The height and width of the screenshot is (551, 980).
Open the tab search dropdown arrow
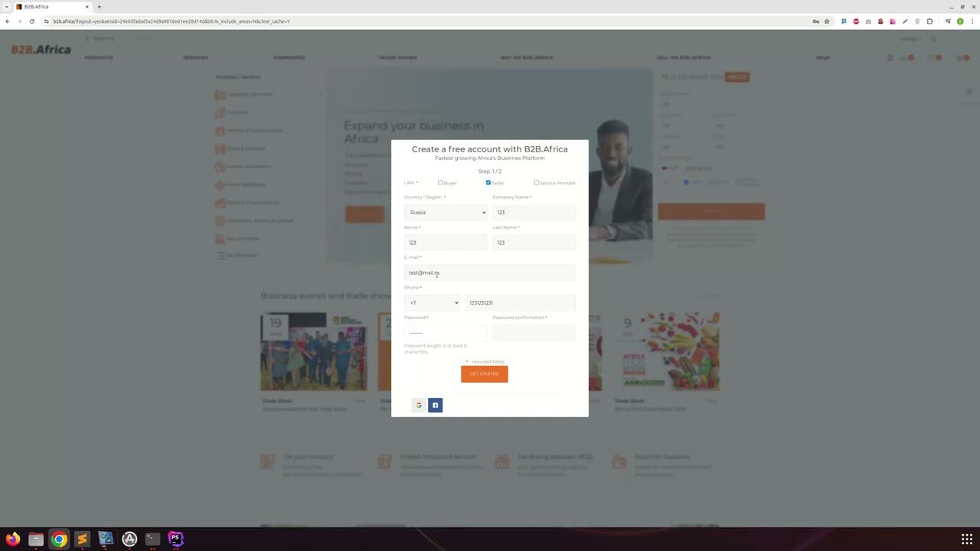7,7
